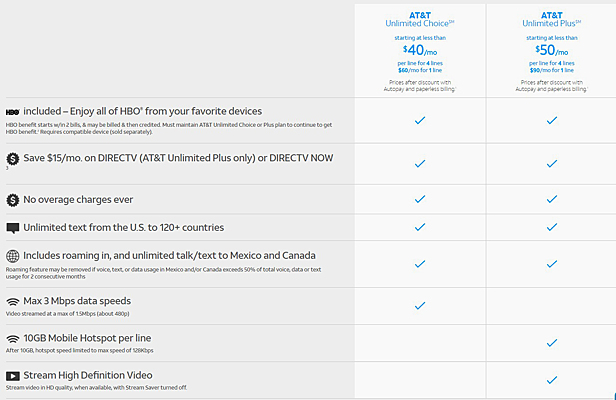Click Unlimited Plus checkmark in DIRECTV savings row

pos(551,163)
